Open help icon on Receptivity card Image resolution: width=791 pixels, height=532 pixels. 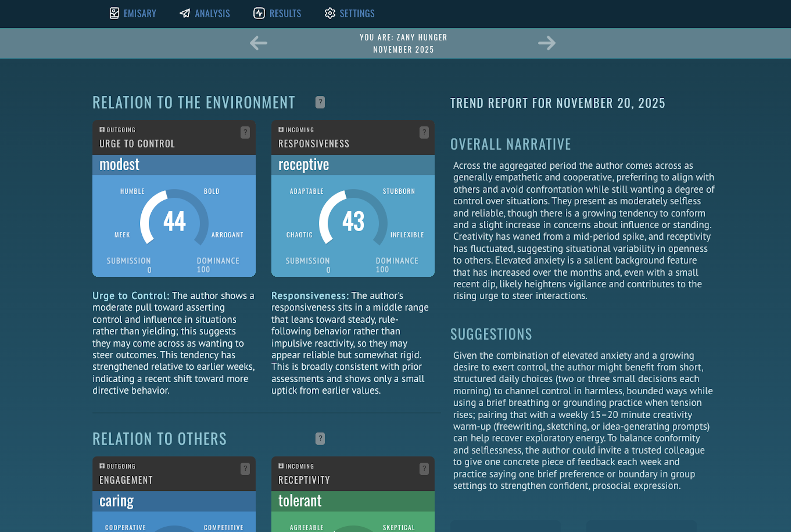424,469
